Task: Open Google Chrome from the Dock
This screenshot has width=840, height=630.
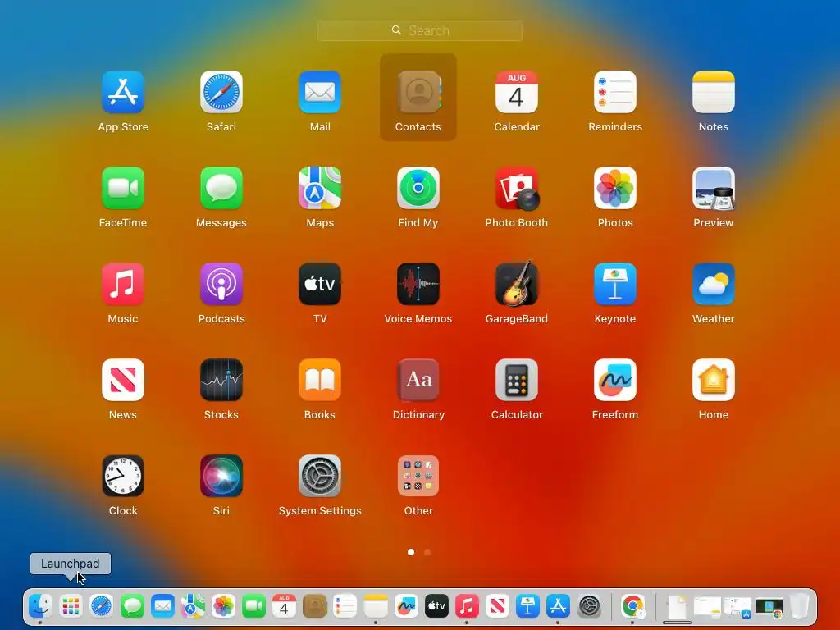Action: tap(632, 606)
